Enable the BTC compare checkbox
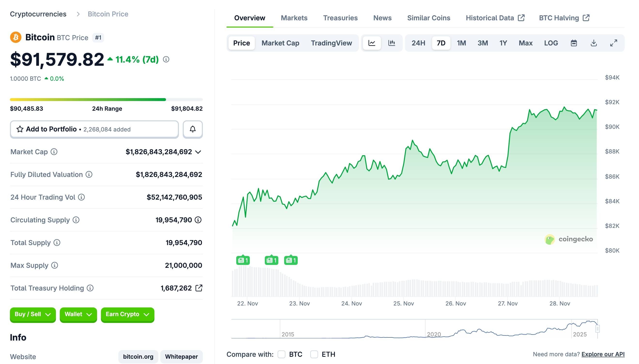Viewport: 639px width, 364px height. point(281,354)
